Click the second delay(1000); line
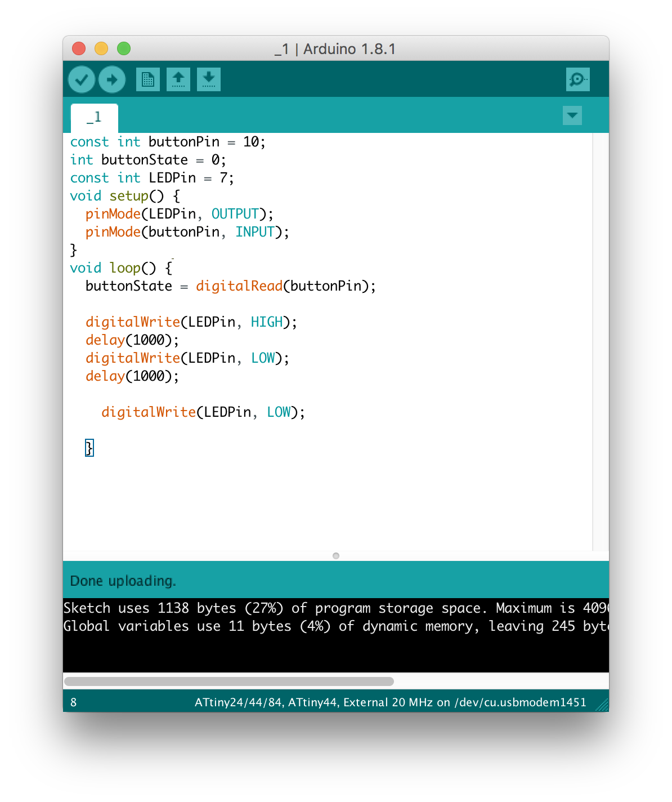This screenshot has width=672, height=802. [x=132, y=376]
